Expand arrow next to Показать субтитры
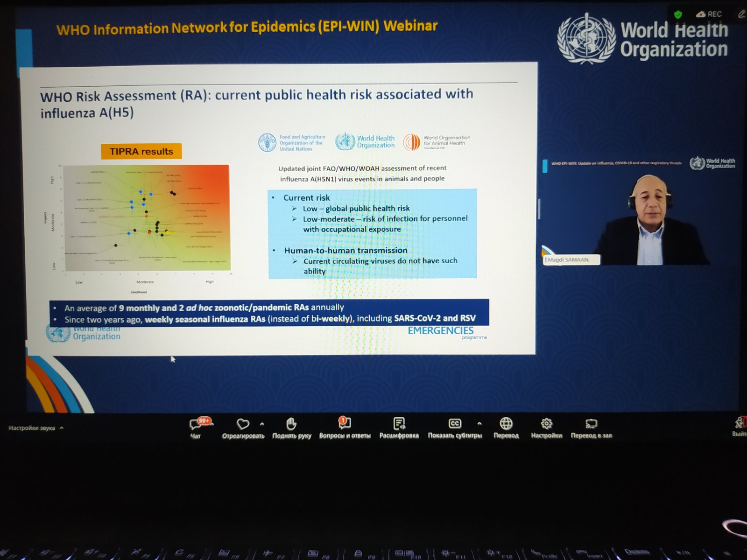 (x=479, y=424)
